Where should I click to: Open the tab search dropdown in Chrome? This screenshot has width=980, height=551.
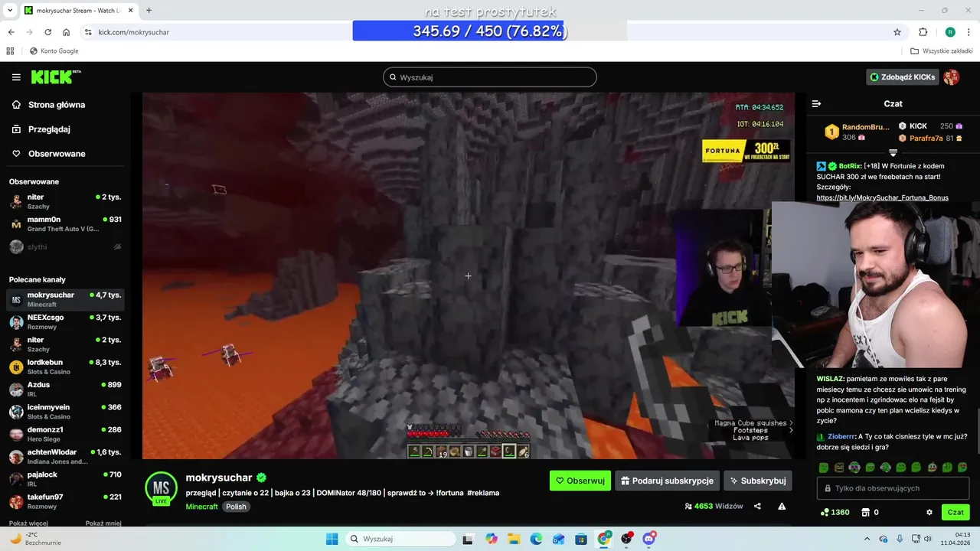(x=10, y=10)
